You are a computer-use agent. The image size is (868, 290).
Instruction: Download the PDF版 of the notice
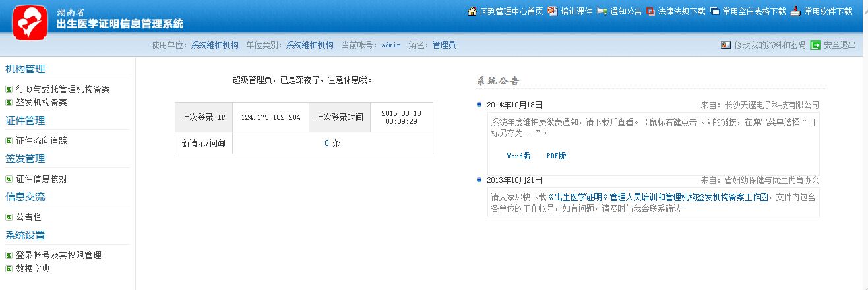[x=557, y=156]
